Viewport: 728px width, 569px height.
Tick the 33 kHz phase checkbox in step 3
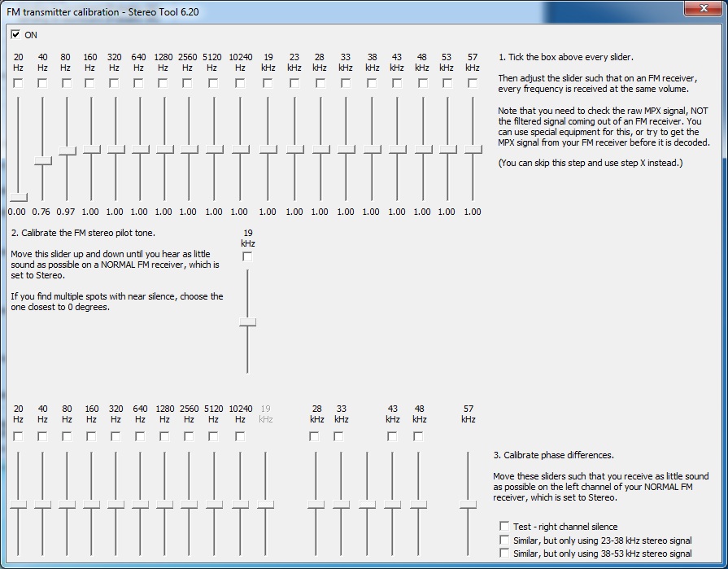click(338, 436)
